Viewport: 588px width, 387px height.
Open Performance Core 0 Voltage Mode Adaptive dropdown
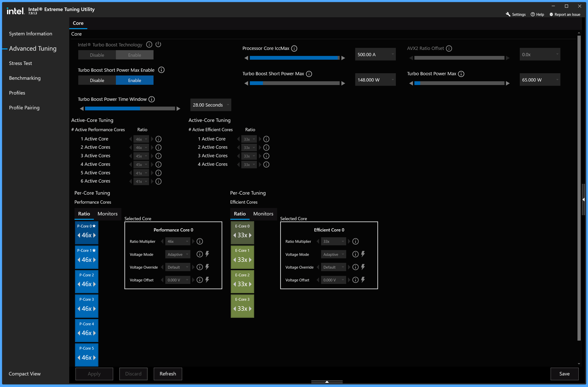tap(178, 254)
